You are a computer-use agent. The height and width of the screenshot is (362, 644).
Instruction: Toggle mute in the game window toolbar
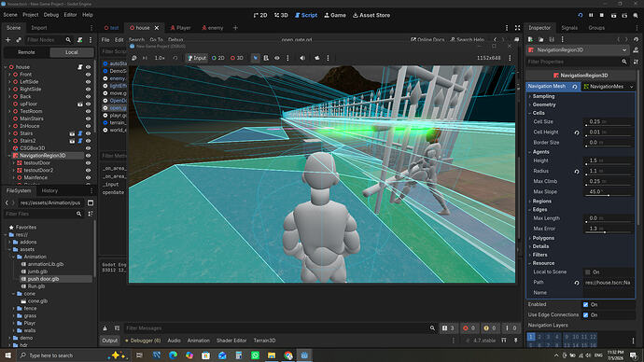pos(302,58)
